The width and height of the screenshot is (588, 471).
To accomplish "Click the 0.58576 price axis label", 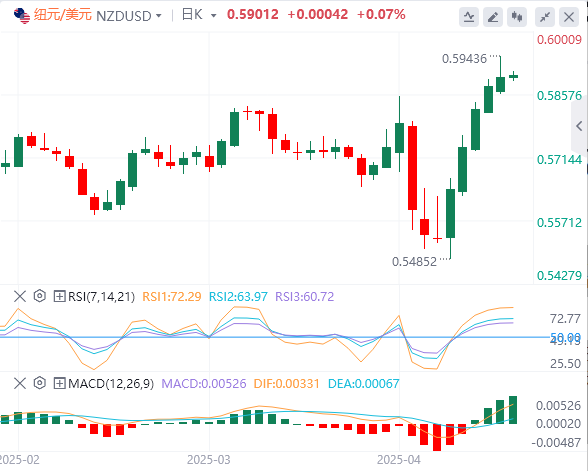I will [x=559, y=96].
